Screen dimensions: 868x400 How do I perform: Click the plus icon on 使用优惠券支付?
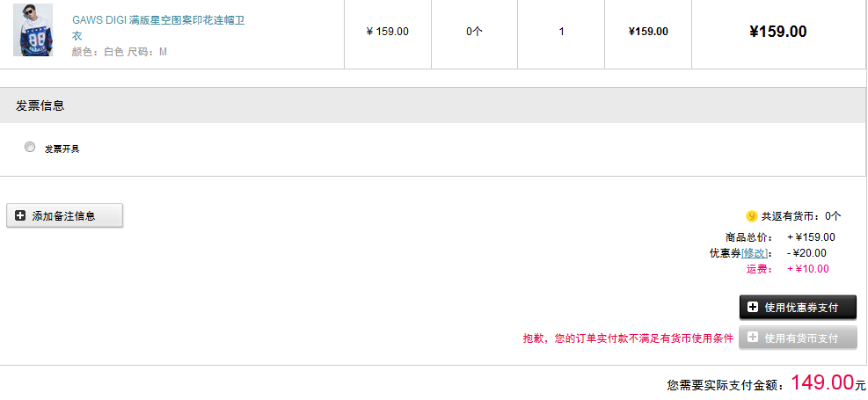click(753, 307)
